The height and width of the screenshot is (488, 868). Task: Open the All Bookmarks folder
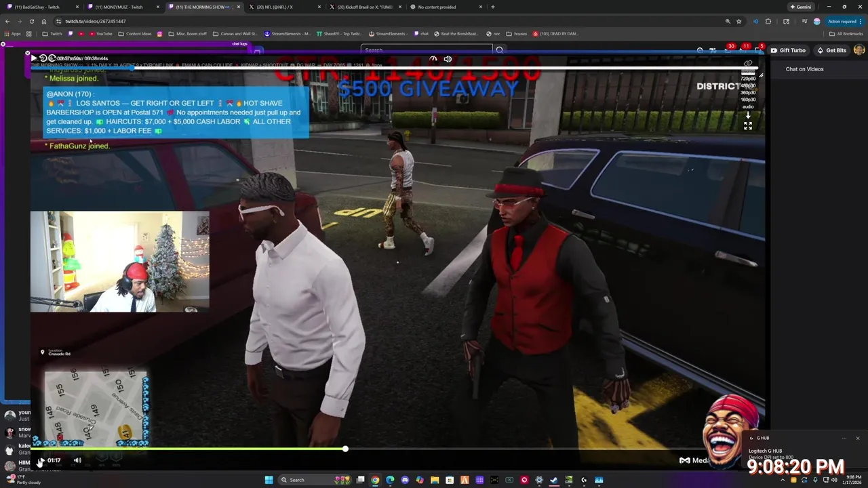846,34
